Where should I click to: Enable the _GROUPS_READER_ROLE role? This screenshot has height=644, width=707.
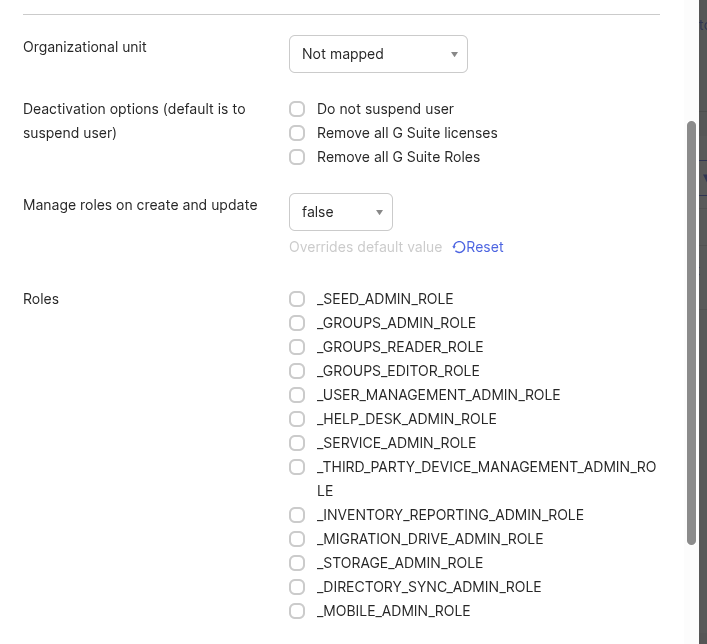pyautogui.click(x=297, y=347)
